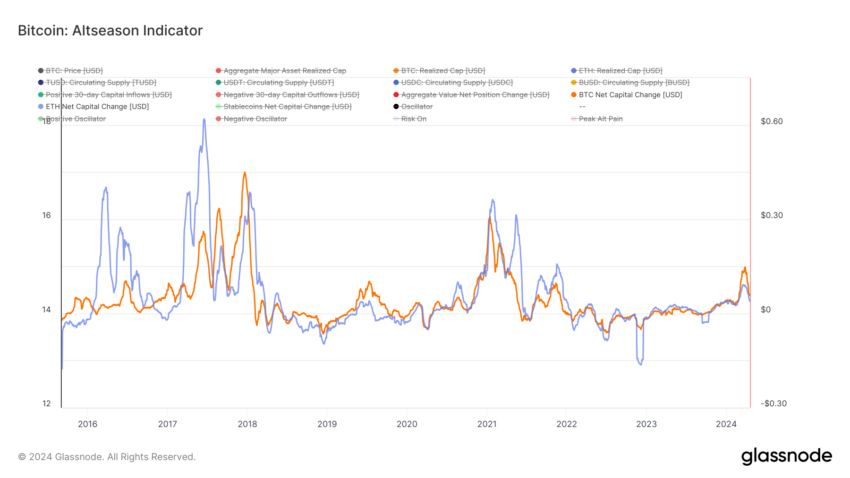Click the Peak Alt Pain legend entry

click(597, 119)
